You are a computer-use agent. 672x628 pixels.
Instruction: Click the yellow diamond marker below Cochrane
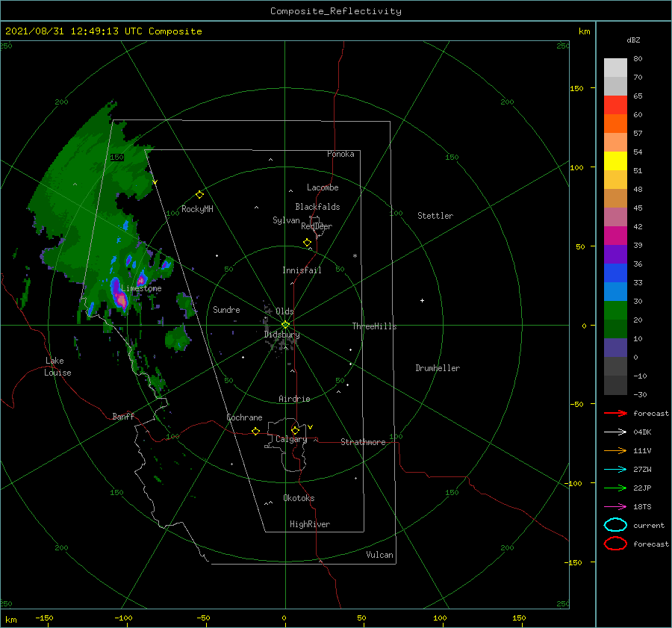point(256,431)
